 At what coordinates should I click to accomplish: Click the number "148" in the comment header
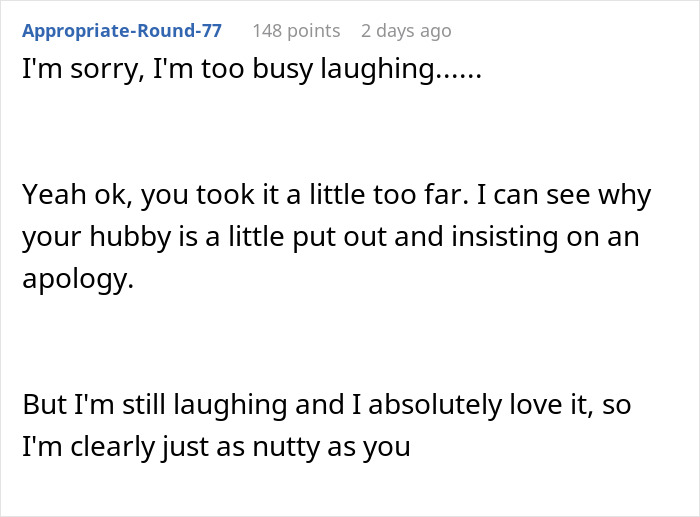tap(268, 30)
